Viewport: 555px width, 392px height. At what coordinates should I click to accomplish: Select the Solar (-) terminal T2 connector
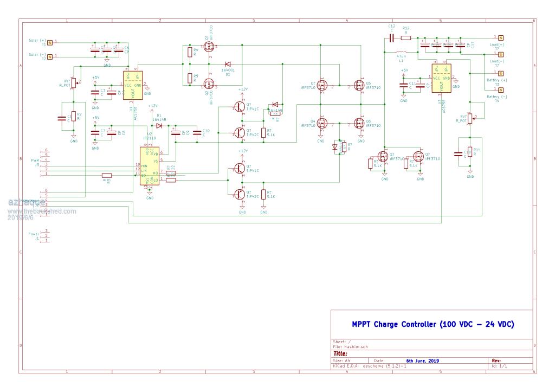tap(50, 56)
